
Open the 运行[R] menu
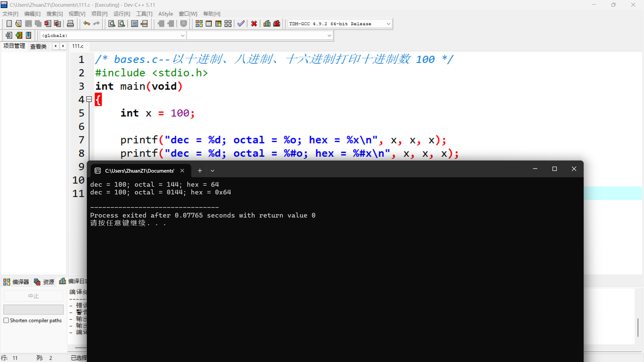(121, 14)
